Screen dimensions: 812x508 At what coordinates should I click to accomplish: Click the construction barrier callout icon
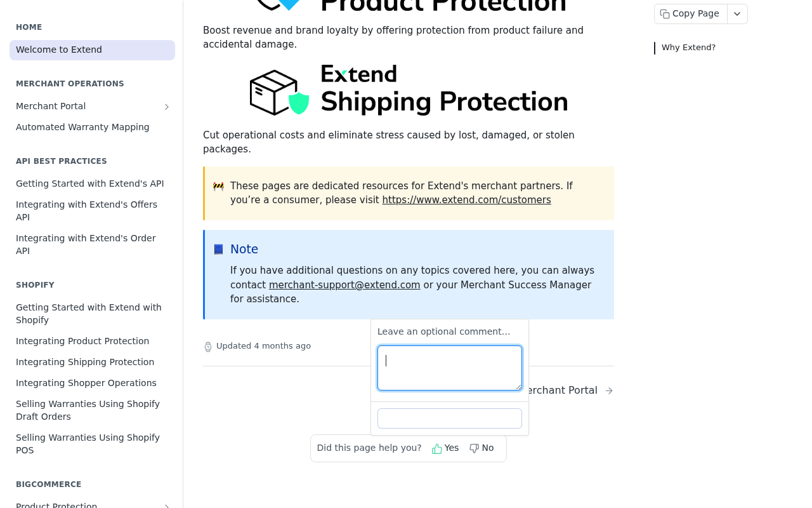218,186
